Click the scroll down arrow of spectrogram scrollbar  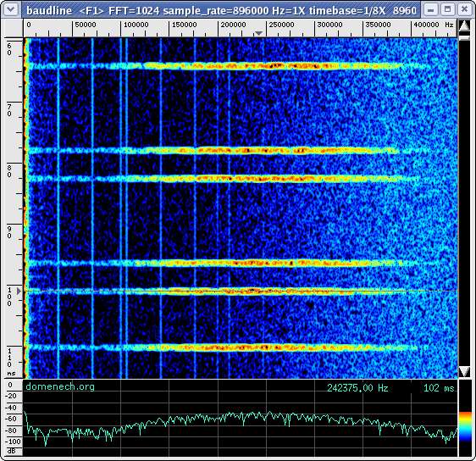[x=464, y=372]
